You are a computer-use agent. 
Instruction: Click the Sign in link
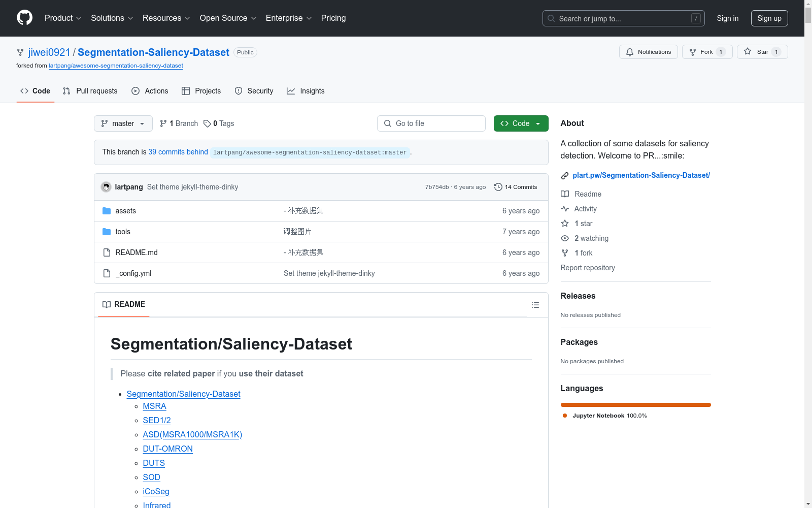[x=728, y=18]
